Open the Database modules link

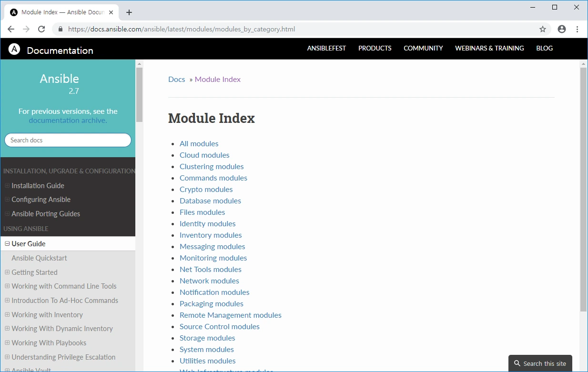tap(210, 201)
